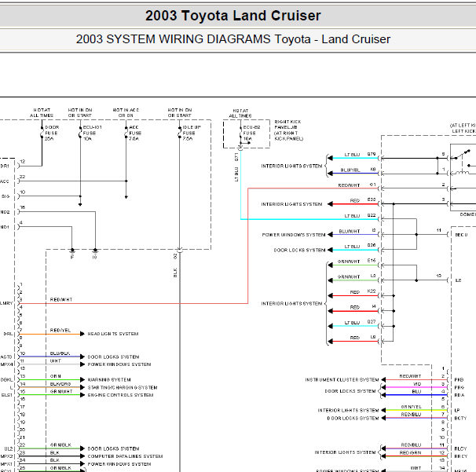
Task: Click DOOR LOCKS SYSTEM beside the BLU/BLK wire
Action: pos(113,357)
